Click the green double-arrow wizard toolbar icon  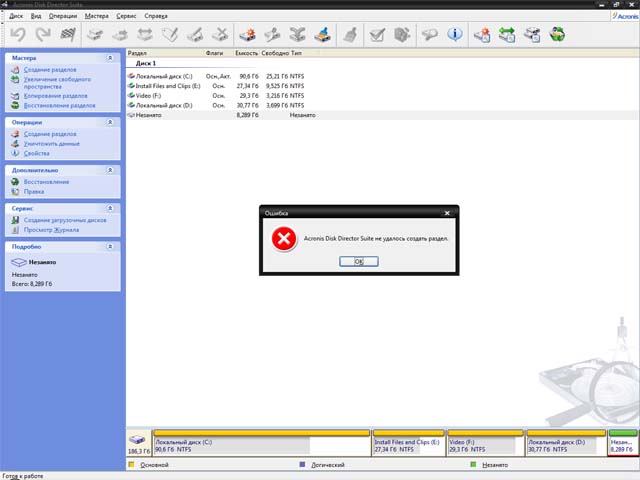point(507,35)
